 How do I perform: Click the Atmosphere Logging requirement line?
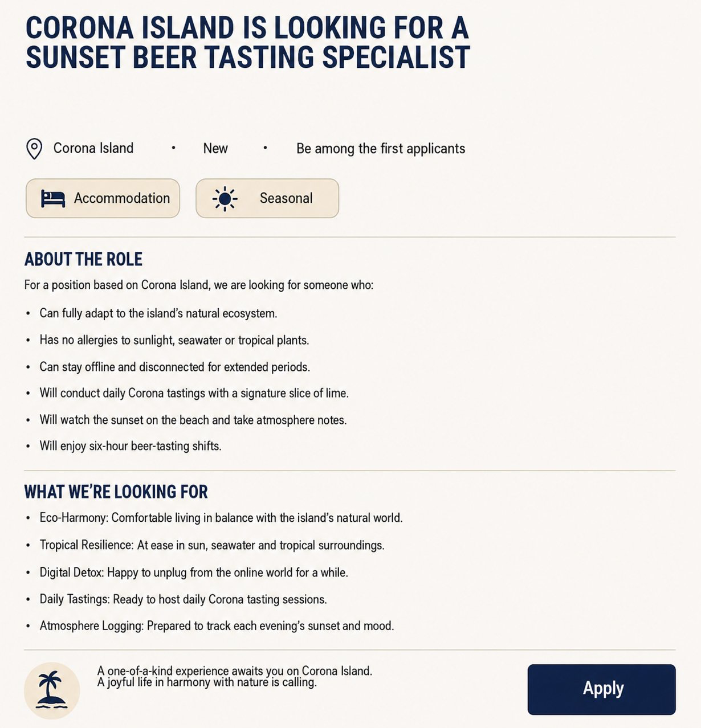click(x=217, y=626)
